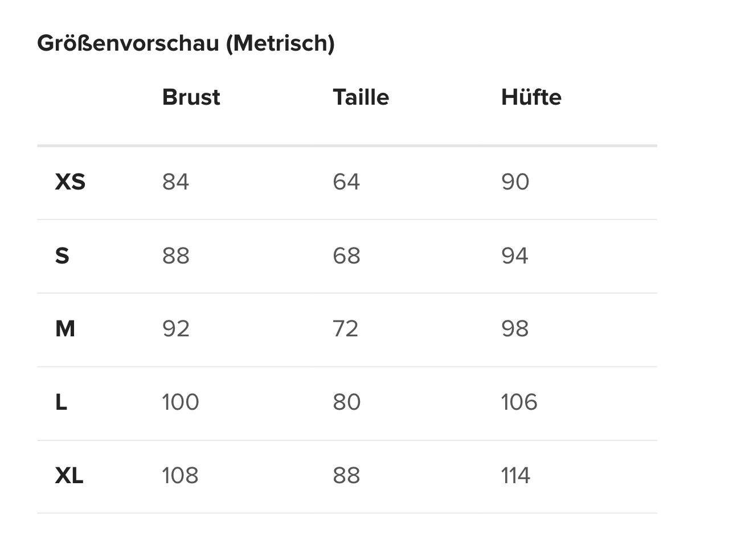Select the S size row label
This screenshot has width=737, height=560.
pos(62,256)
